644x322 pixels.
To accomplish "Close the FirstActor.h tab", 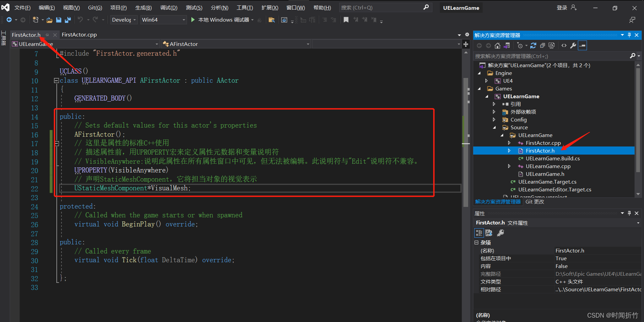I will (x=55, y=35).
